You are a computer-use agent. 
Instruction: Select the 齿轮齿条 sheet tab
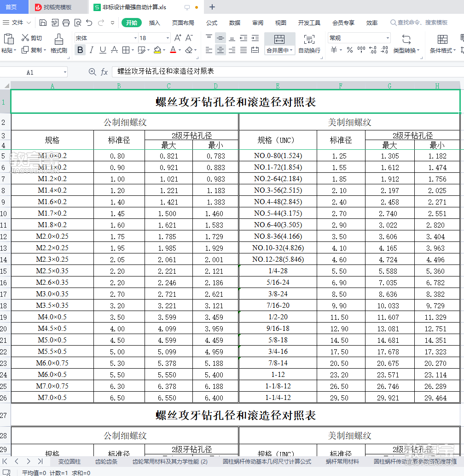(x=106, y=461)
